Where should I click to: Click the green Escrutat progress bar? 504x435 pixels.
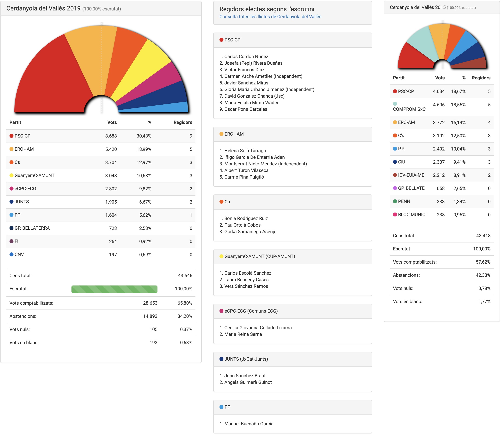tap(114, 289)
